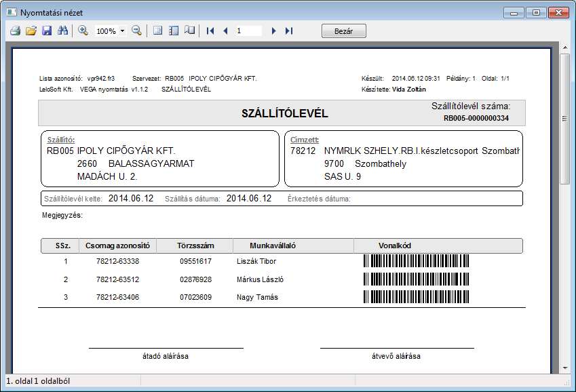576x392 pixels.
Task: Click employee name Márkus László
Action: click(260, 279)
